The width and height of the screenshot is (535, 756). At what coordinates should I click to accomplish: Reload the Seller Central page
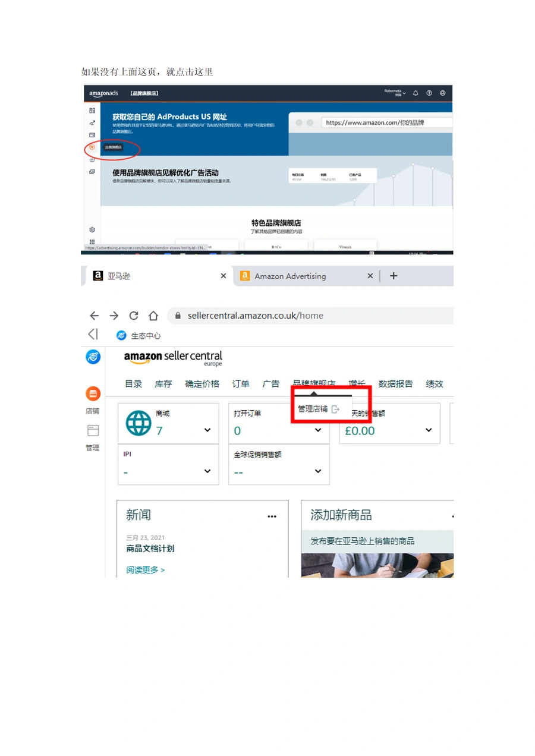tap(134, 316)
